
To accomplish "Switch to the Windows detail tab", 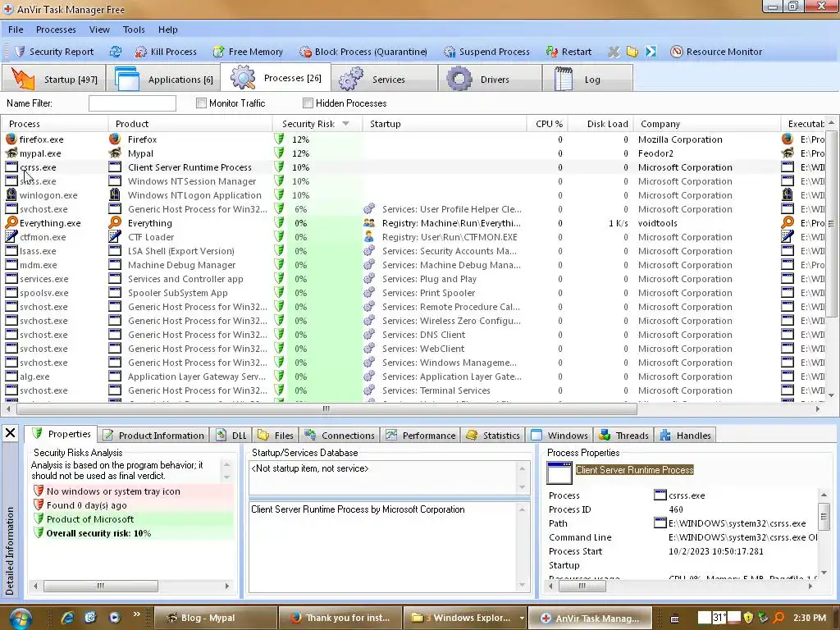I will (x=560, y=435).
